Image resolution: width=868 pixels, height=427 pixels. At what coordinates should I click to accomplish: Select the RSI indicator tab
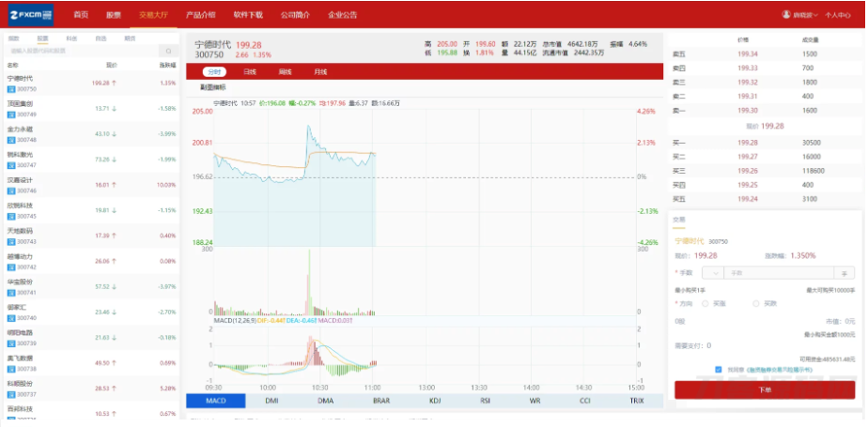tap(485, 401)
